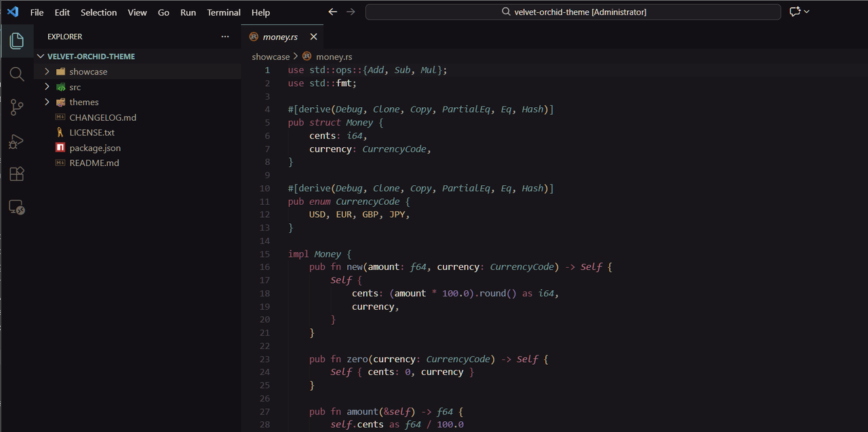The image size is (868, 432).
Task: Open the View menu
Action: tap(137, 12)
